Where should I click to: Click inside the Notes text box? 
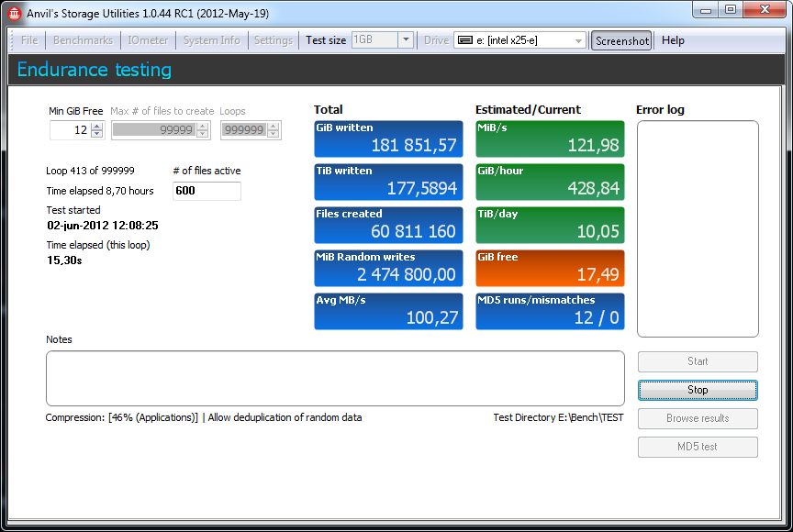(335, 379)
